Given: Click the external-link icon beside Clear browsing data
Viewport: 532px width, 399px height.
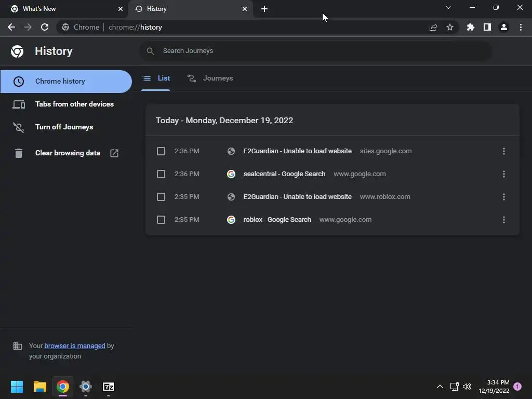Looking at the screenshot, I should [114, 153].
